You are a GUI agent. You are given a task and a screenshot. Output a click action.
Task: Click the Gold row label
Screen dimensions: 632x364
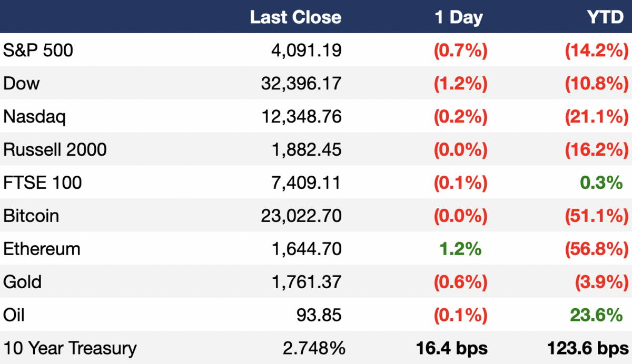click(22, 282)
